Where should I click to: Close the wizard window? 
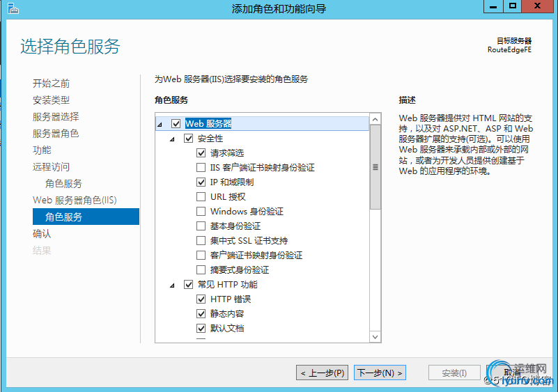(538, 6)
